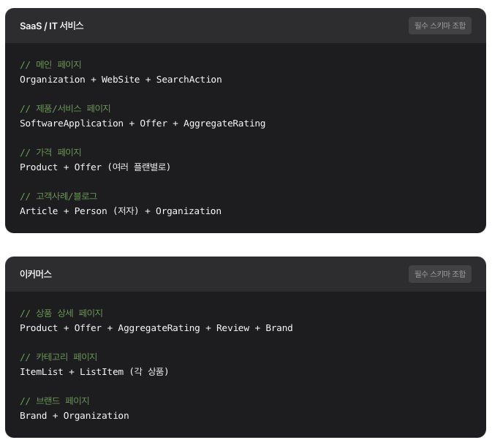Click the // 카테고리 페이지 comment
Image resolution: width=492 pixels, height=448 pixels.
(58, 357)
